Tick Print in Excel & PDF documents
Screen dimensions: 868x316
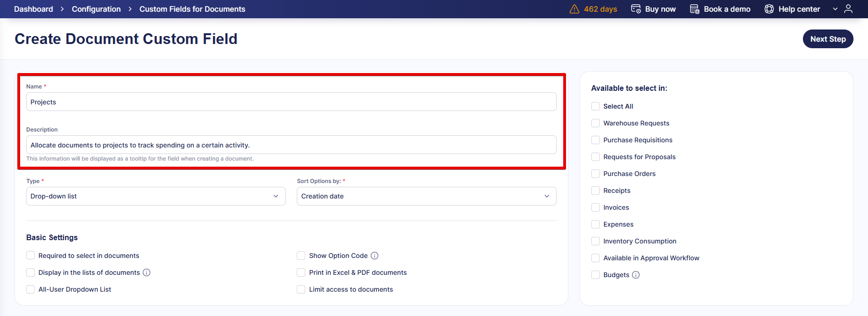[301, 272]
